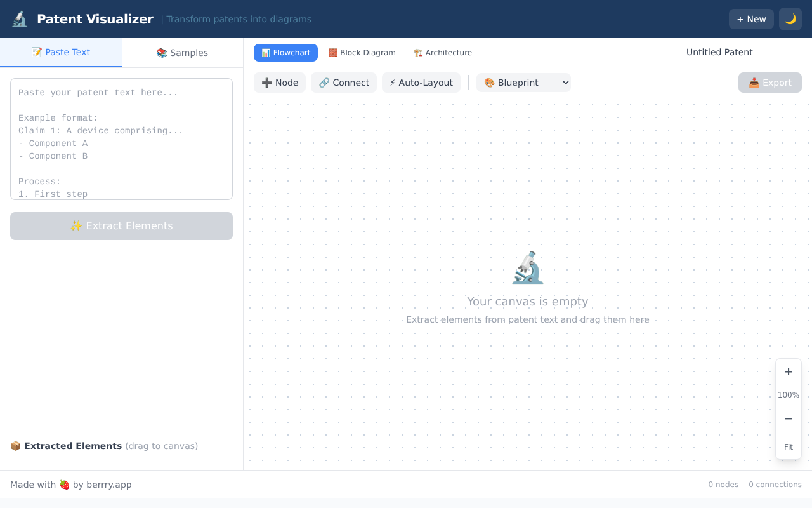The height and width of the screenshot is (508, 812).
Task: Click the Extracted Elements package icon
Action: point(15,446)
